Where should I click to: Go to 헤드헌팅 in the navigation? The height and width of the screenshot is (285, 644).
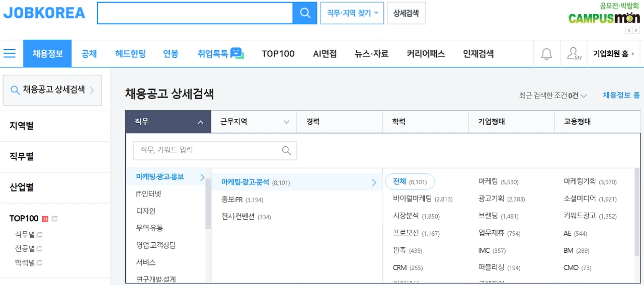tap(130, 54)
